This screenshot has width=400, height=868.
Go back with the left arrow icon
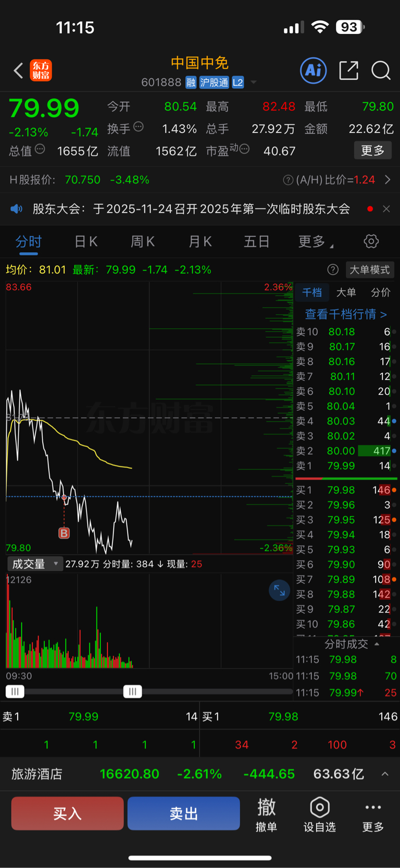tap(18, 70)
